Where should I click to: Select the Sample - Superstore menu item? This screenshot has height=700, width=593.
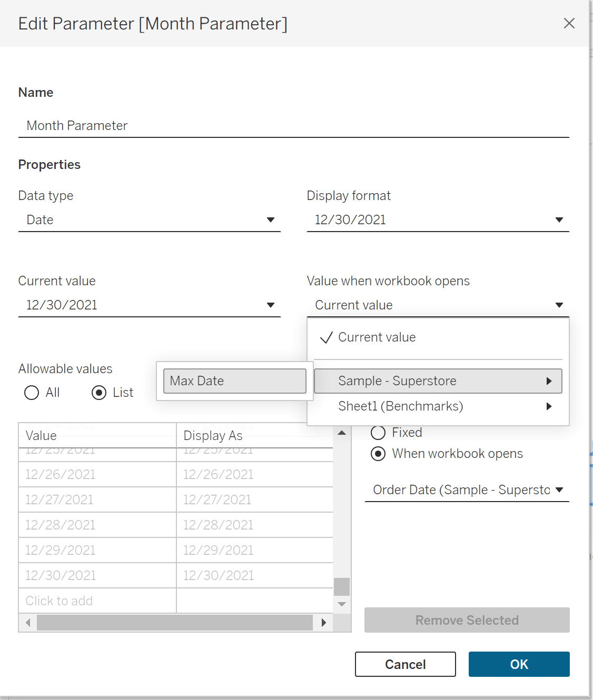click(x=438, y=381)
